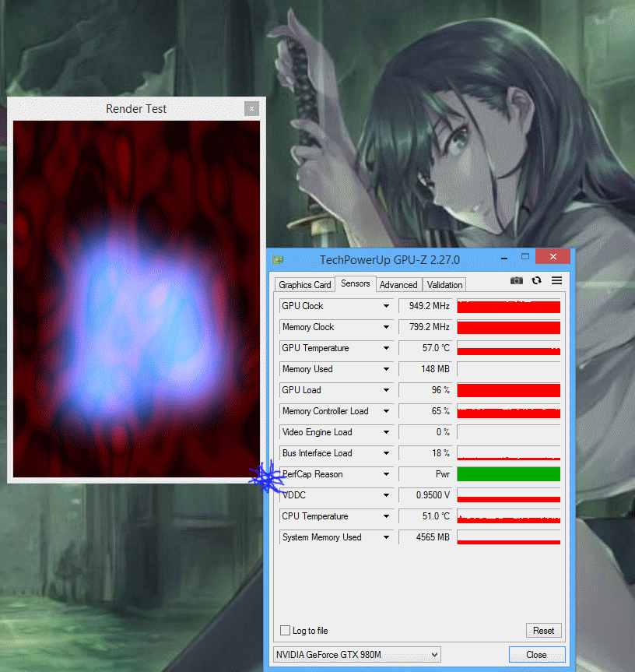Image resolution: width=635 pixels, height=672 pixels.
Task: Go to the Validation tab
Action: pyautogui.click(x=444, y=285)
